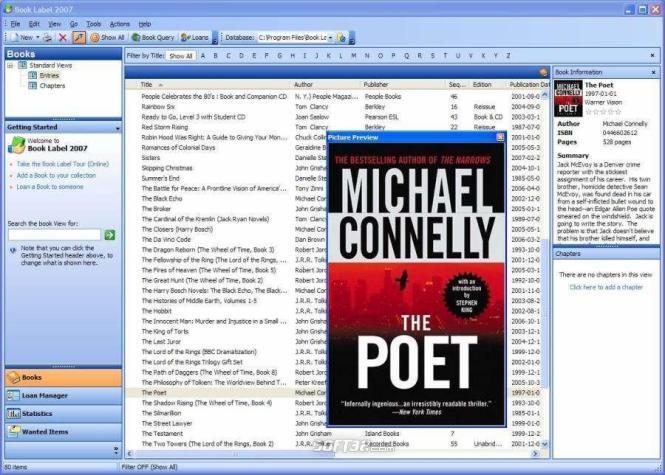Click the search book view input field
Image resolution: width=665 pixels, height=475 pixels.
54,235
